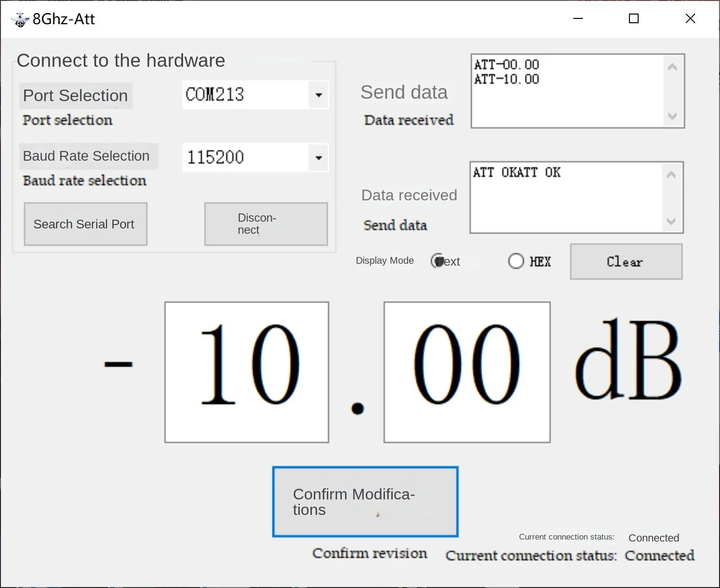720x588 pixels.
Task: Click the 'Port Selection' label
Action: click(76, 96)
